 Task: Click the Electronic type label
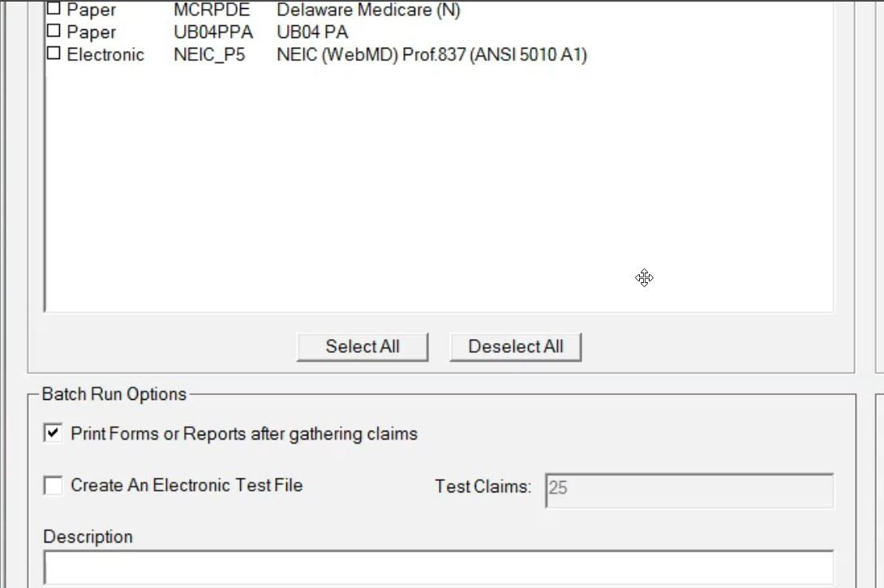(105, 55)
